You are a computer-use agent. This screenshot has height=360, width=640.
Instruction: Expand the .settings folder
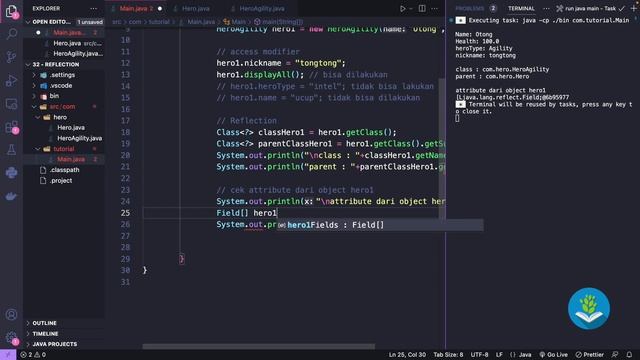(x=34, y=75)
